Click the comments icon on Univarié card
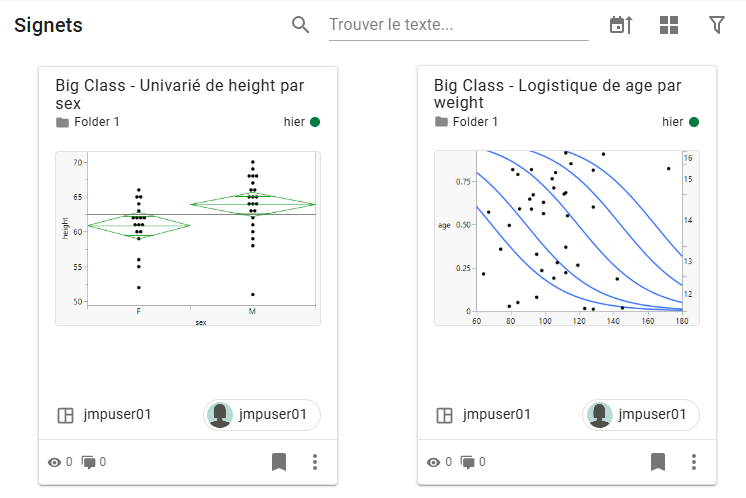This screenshot has width=746, height=498. pos(88,462)
